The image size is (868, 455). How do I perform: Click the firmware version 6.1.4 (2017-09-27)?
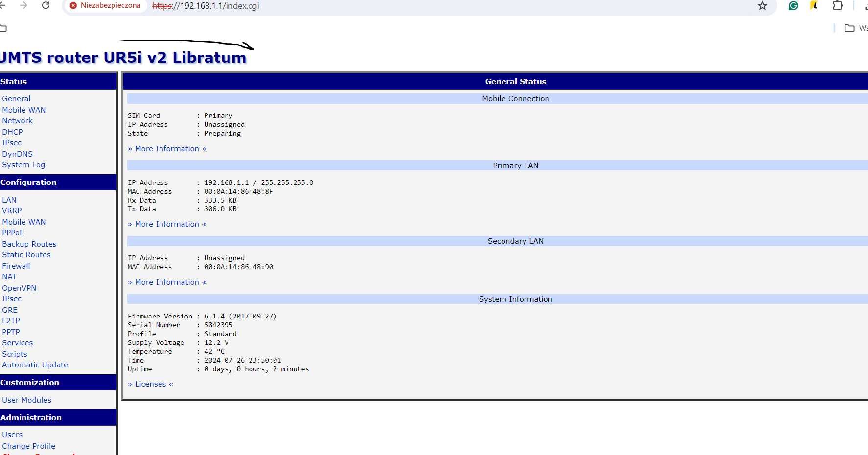point(241,317)
